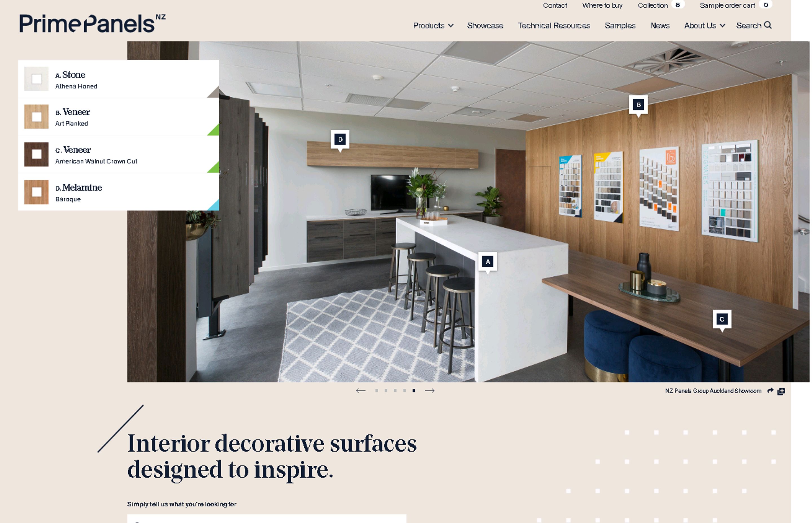Click the save/download icon next to share
The height and width of the screenshot is (523, 812).
(782, 391)
